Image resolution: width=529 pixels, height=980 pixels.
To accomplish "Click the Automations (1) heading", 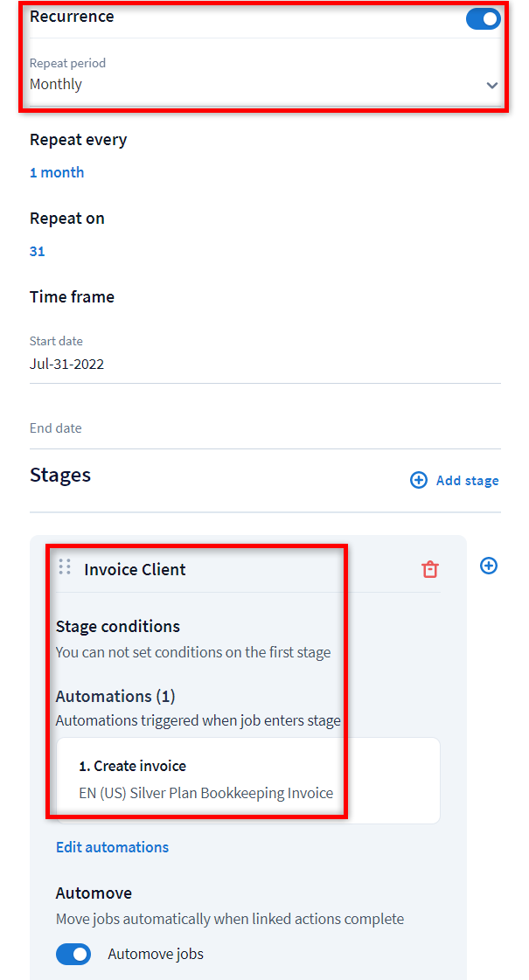I will point(115,696).
